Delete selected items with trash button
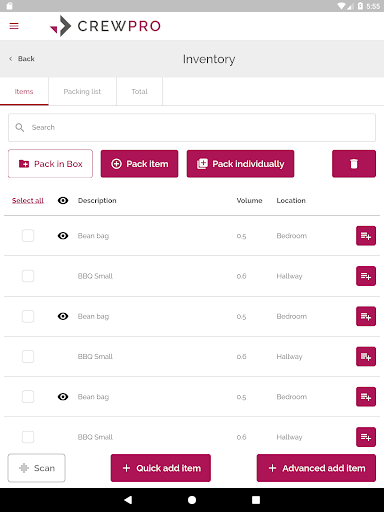 [x=354, y=164]
